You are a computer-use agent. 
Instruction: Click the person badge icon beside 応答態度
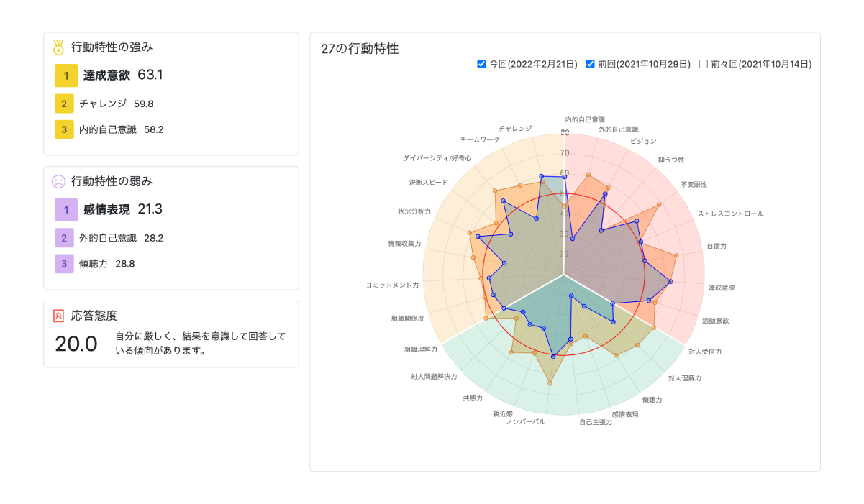coord(58,315)
